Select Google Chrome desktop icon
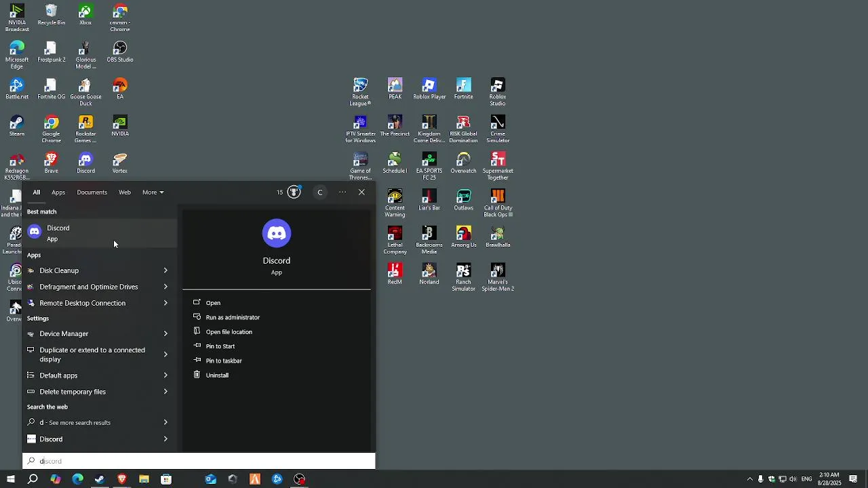The width and height of the screenshot is (868, 488). (x=52, y=129)
